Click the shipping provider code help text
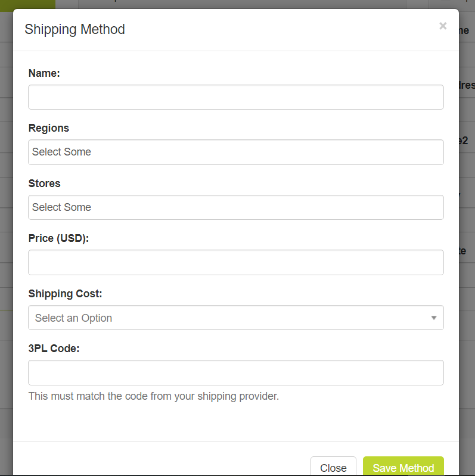 pos(153,396)
